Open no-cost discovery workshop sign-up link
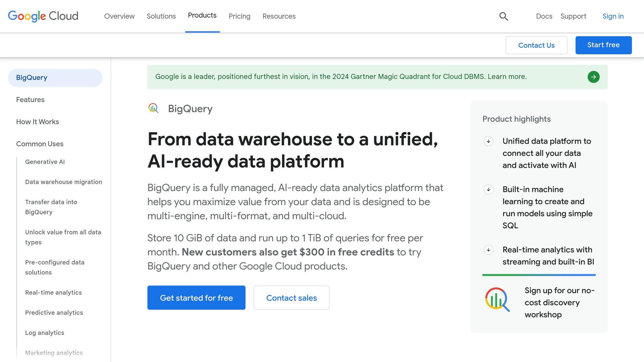The height and width of the screenshot is (362, 644). click(x=559, y=302)
